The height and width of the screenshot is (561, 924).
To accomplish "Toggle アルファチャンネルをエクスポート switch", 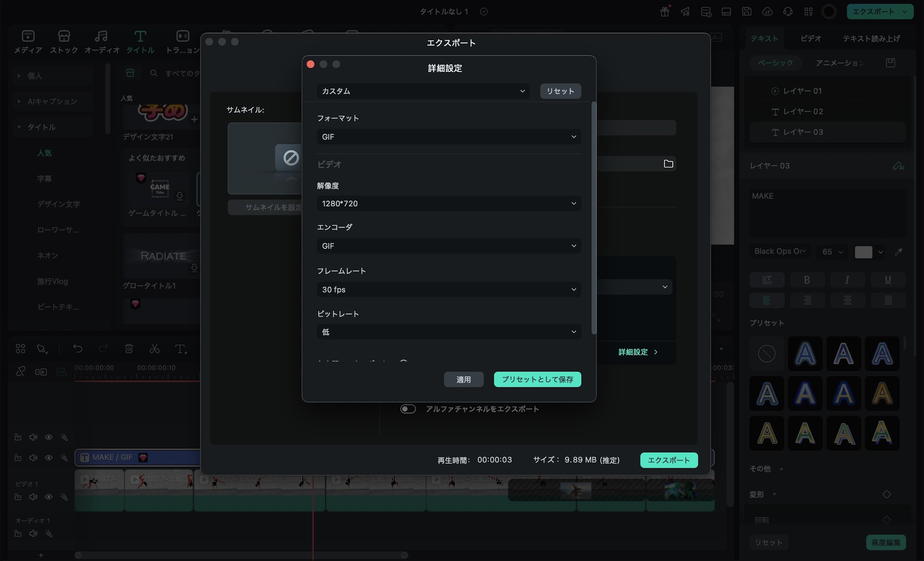I will [x=408, y=409].
